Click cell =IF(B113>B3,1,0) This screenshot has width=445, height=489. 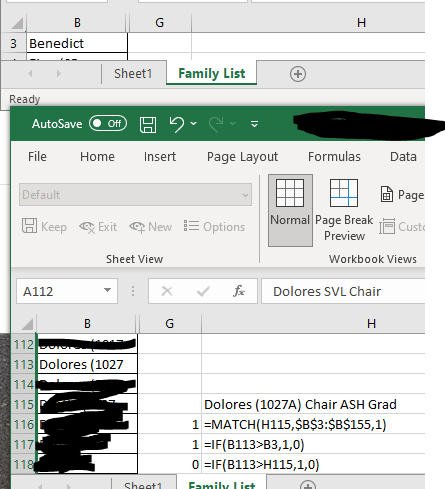pos(313,444)
